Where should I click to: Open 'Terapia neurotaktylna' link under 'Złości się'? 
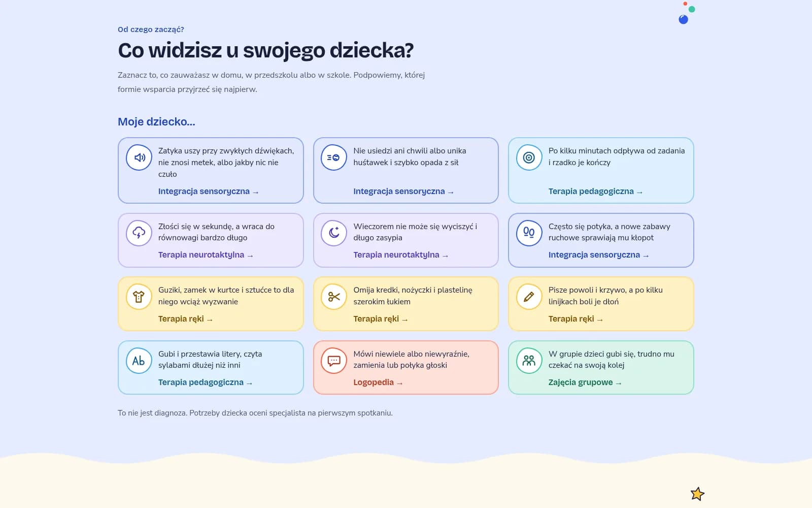point(206,255)
